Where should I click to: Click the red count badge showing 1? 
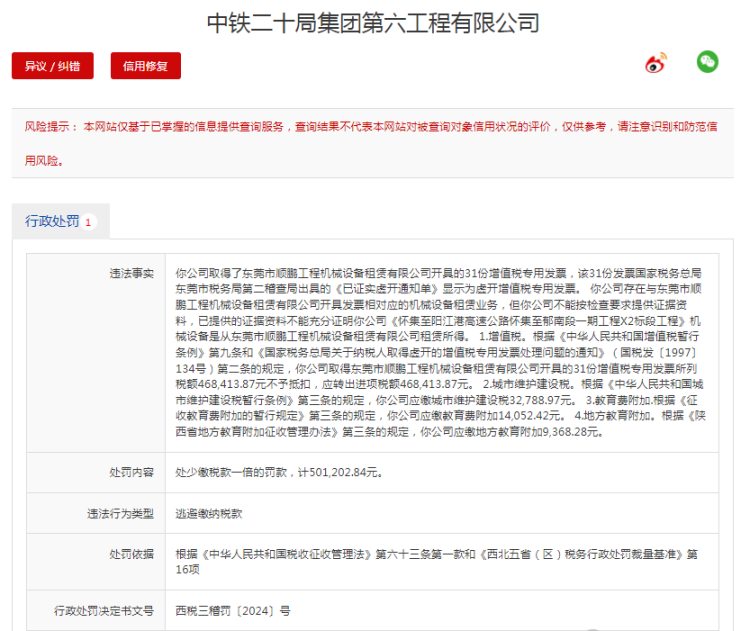pos(88,222)
